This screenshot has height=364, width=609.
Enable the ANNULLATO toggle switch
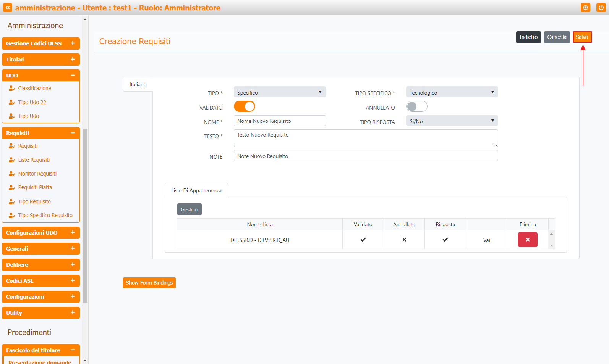click(416, 106)
